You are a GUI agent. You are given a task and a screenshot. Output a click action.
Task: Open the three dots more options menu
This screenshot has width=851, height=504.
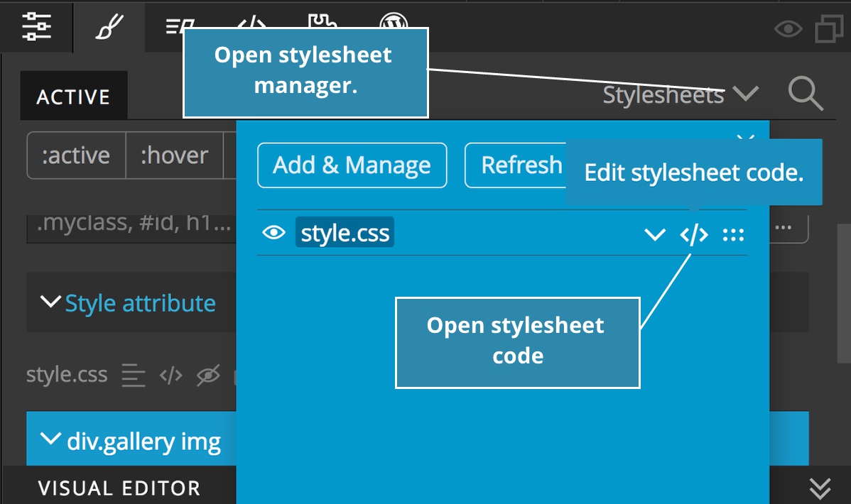tap(783, 227)
